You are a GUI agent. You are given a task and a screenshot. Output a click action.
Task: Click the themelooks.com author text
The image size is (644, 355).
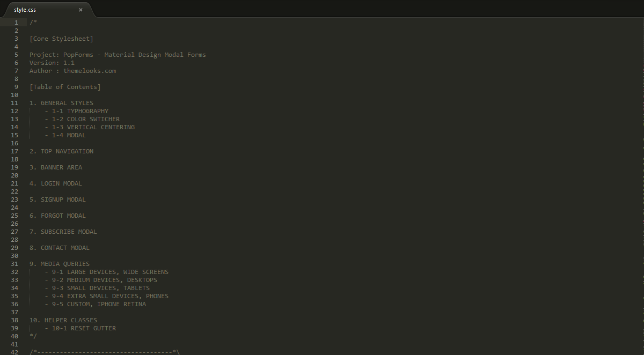click(x=89, y=71)
